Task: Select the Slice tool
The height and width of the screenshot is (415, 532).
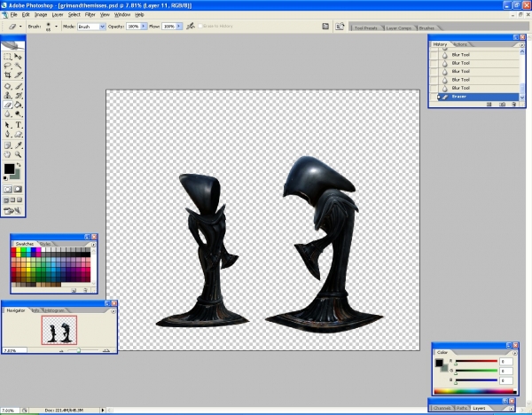Action: coord(18,75)
